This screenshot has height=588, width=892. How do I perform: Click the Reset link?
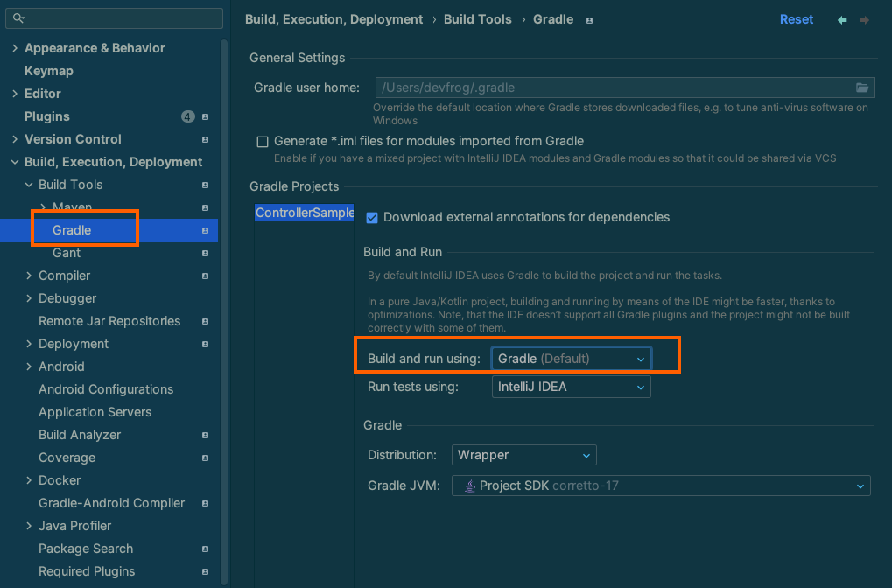(x=797, y=19)
